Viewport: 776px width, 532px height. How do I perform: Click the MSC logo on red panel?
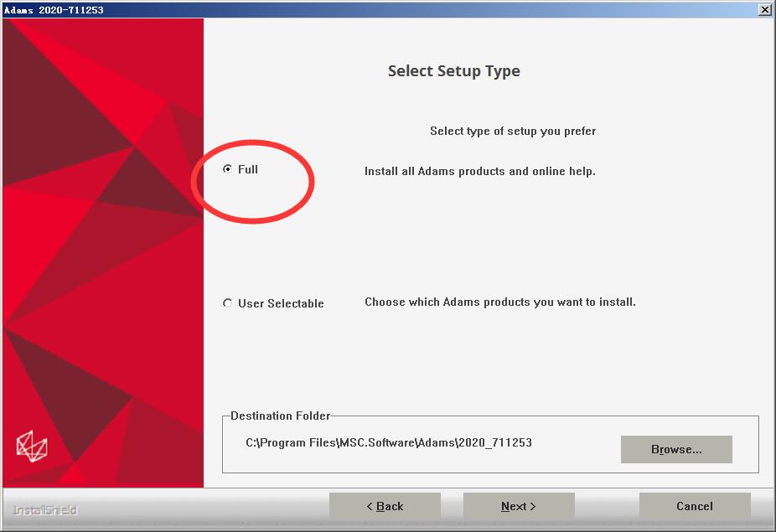coord(32,446)
